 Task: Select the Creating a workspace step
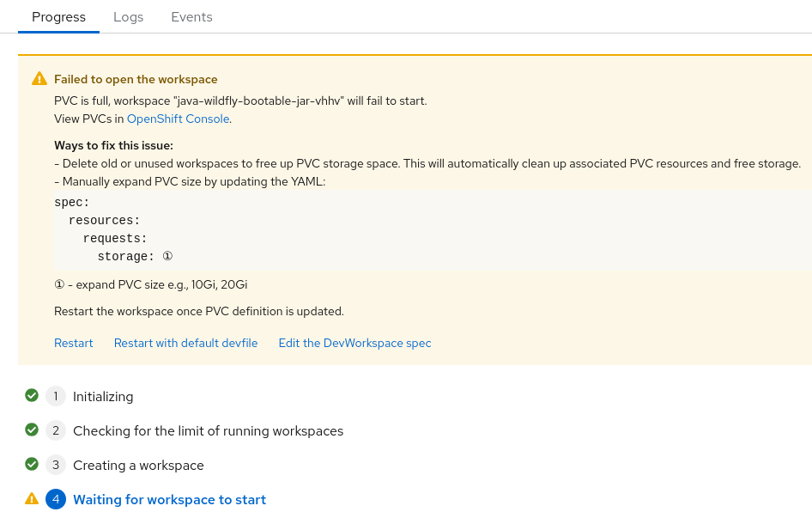(138, 465)
